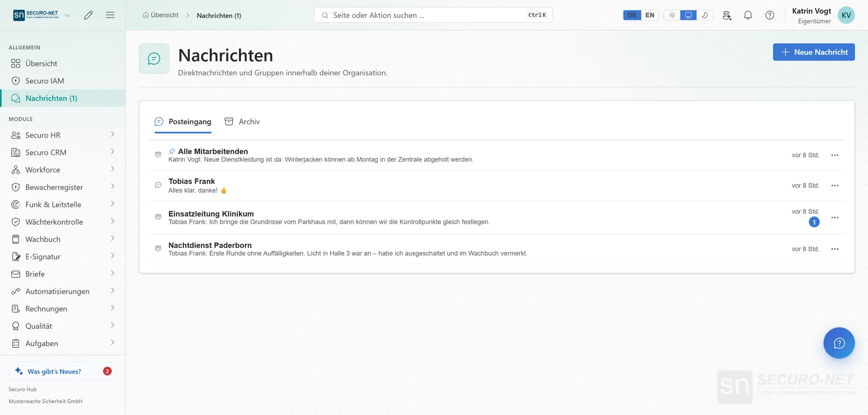
Task: Open more options for Einsatzleitung Klinikum
Action: [x=835, y=217]
